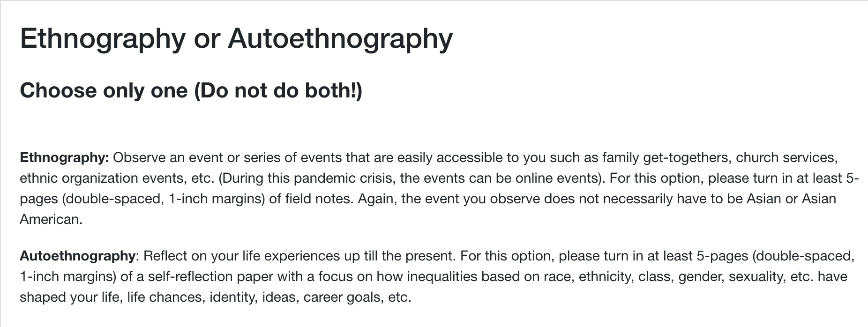Image resolution: width=868 pixels, height=327 pixels.
Task: Click the bold 'Autoethnography' label
Action: [77, 256]
